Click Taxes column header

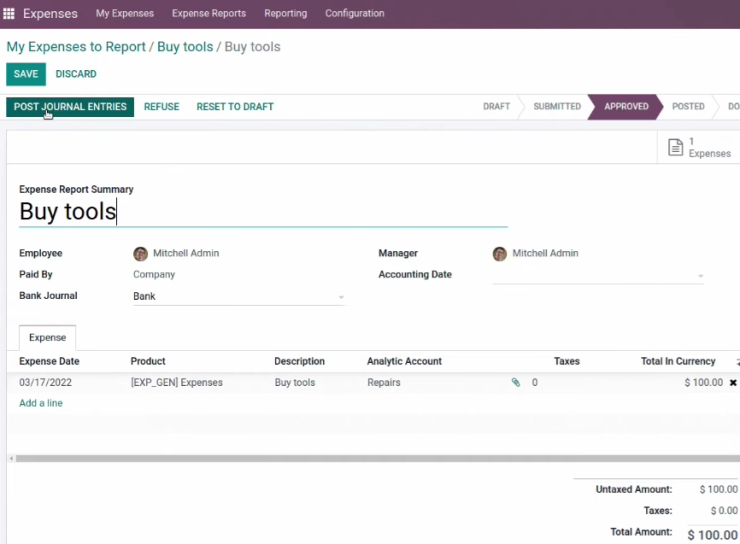pyautogui.click(x=566, y=361)
